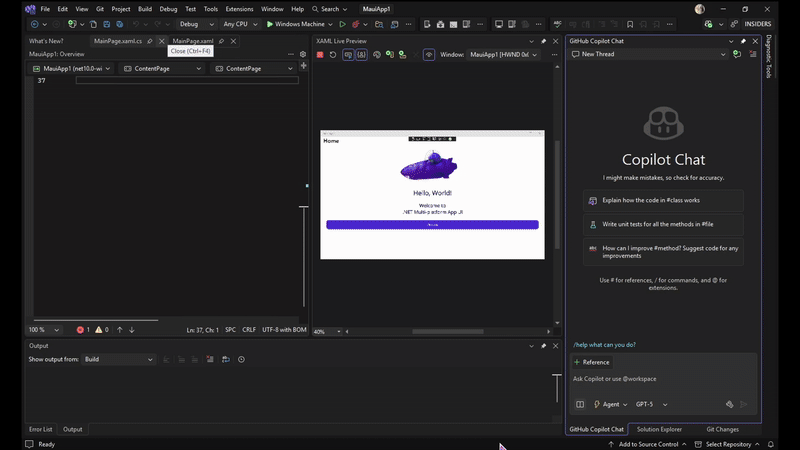Click the notifications bell in status bar
Image resolution: width=800 pixels, height=450 pixels.
click(x=771, y=443)
